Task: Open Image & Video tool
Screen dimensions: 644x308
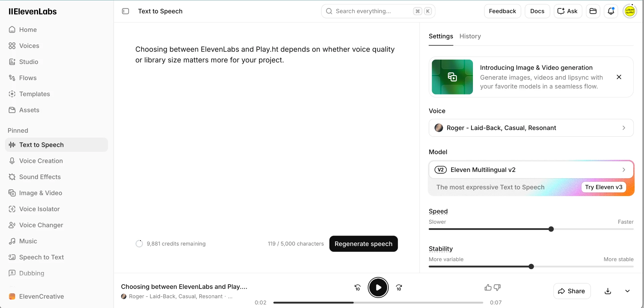Action: coord(56,193)
